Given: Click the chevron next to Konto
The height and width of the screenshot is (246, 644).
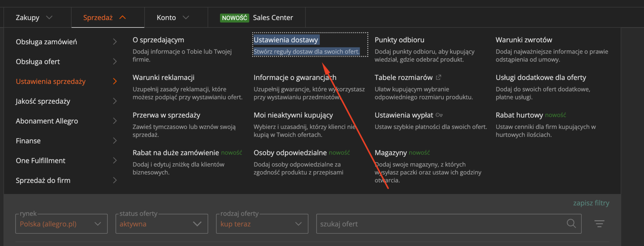Looking at the screenshot, I should click(x=186, y=18).
